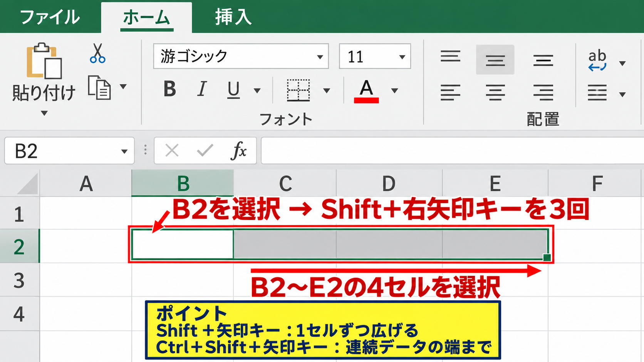The image size is (644, 362).
Task: Click cell A2
Action: click(x=86, y=246)
